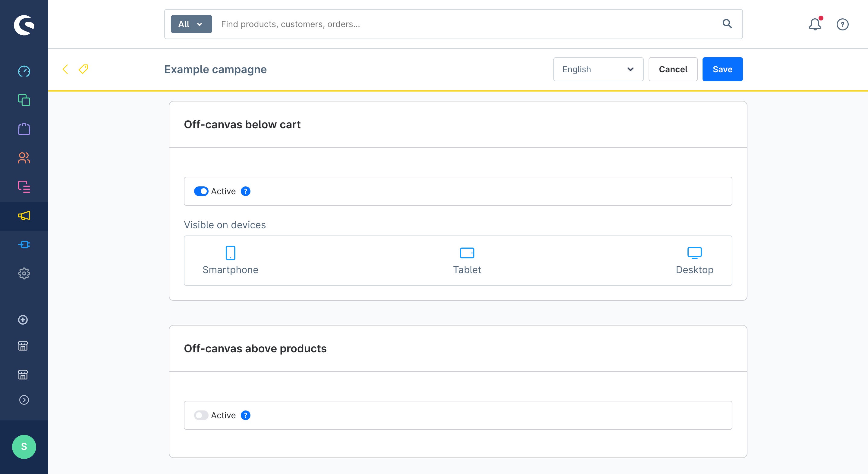868x474 pixels.
Task: Open the Extensions plug icon
Action: 24,245
